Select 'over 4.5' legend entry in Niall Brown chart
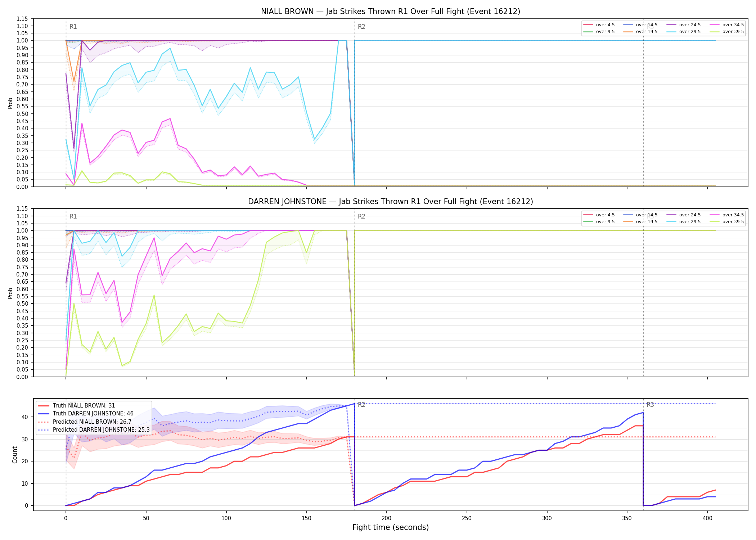The image size is (756, 540). pyautogui.click(x=599, y=25)
